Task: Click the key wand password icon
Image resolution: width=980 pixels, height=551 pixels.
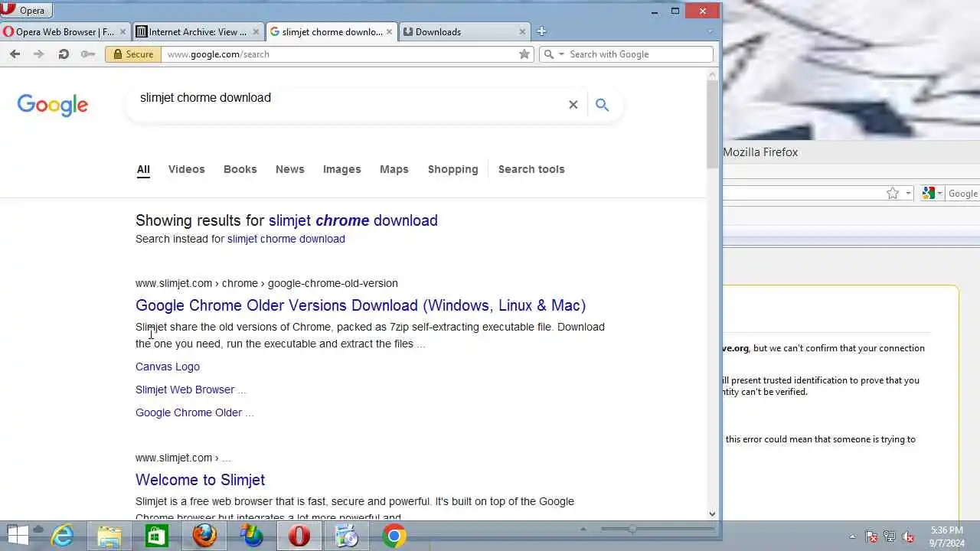Action: 88,54
